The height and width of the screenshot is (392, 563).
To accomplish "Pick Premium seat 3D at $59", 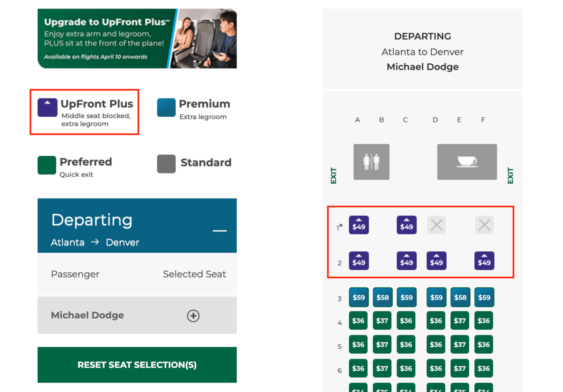I will [436, 297].
